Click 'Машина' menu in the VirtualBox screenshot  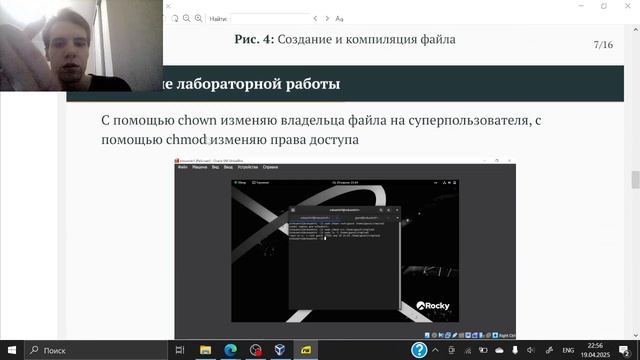pos(200,167)
